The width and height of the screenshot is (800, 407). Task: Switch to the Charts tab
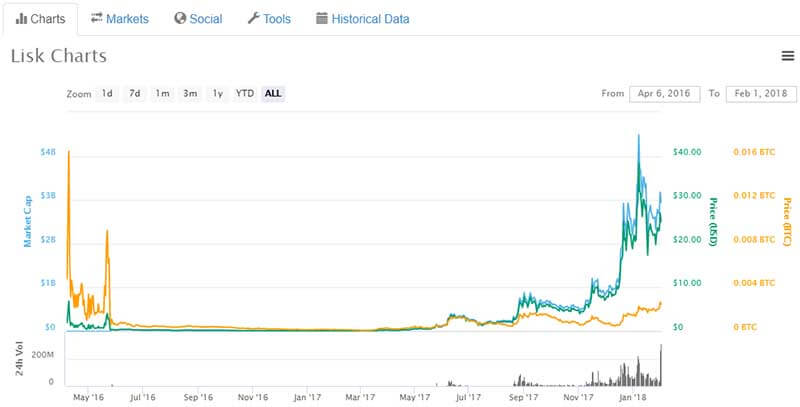(40, 19)
